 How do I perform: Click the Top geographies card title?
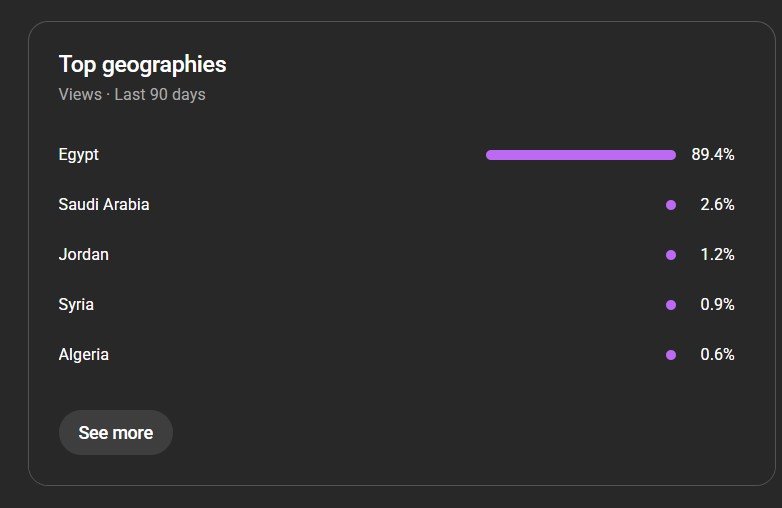[x=142, y=65]
